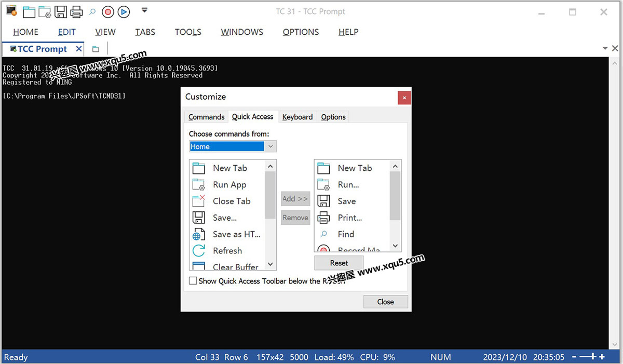Click zoom out minus in status bar

coord(575,357)
